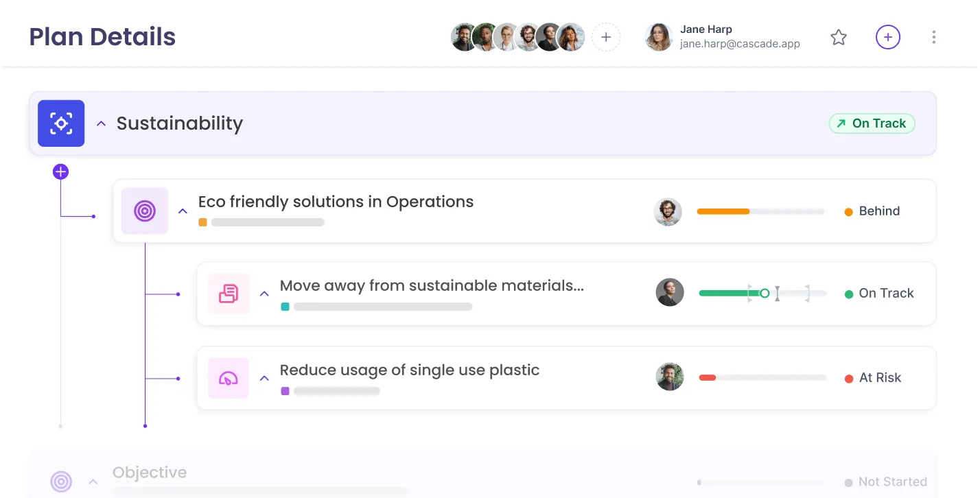This screenshot has width=980, height=498.
Task: Collapse the Sustainability section
Action: point(101,124)
